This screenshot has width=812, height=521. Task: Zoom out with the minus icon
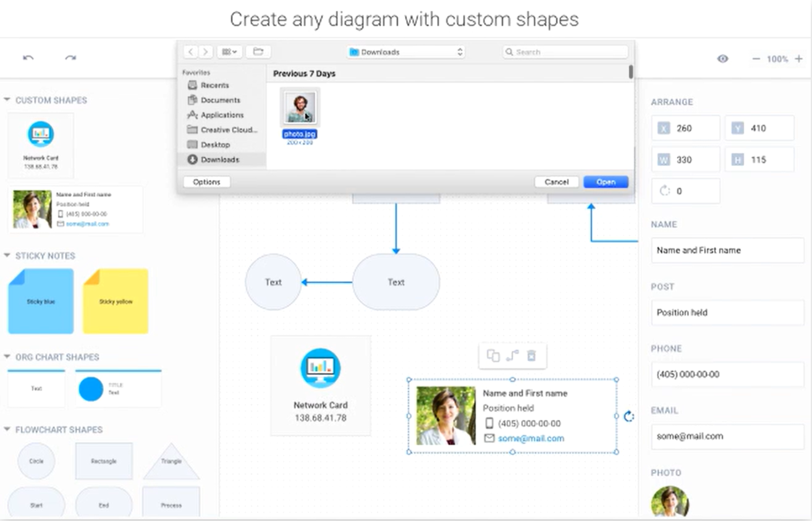(x=756, y=59)
